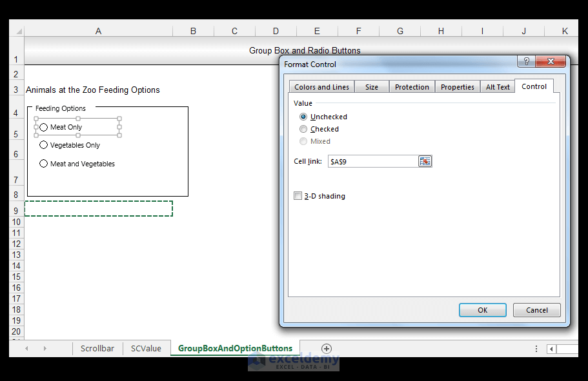The width and height of the screenshot is (588, 381).
Task: Switch to the Size tab
Action: pos(371,86)
